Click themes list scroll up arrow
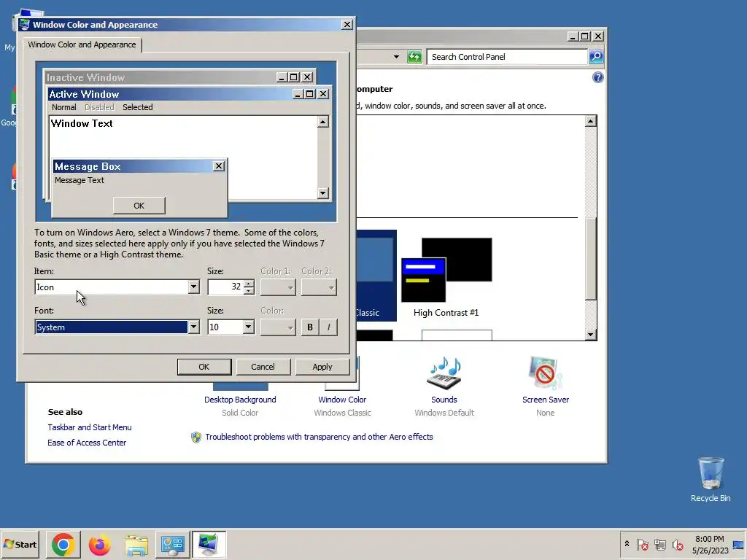The height and width of the screenshot is (560, 747). click(x=591, y=121)
